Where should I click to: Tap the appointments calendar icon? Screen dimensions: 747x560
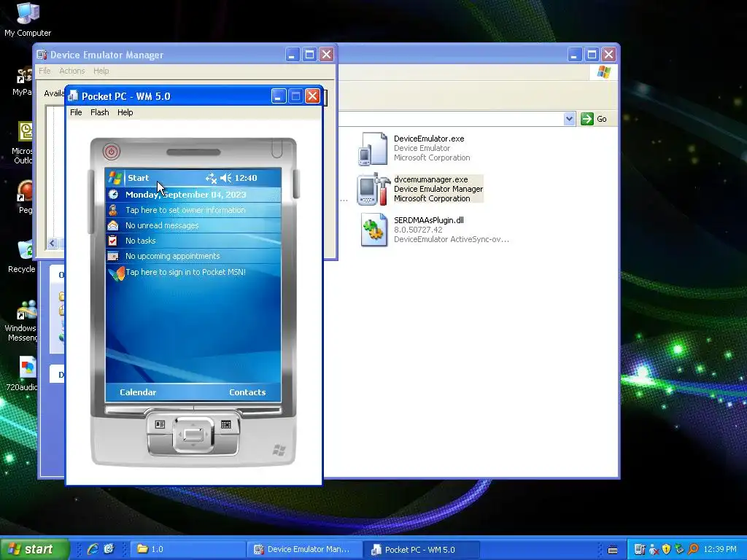click(113, 256)
